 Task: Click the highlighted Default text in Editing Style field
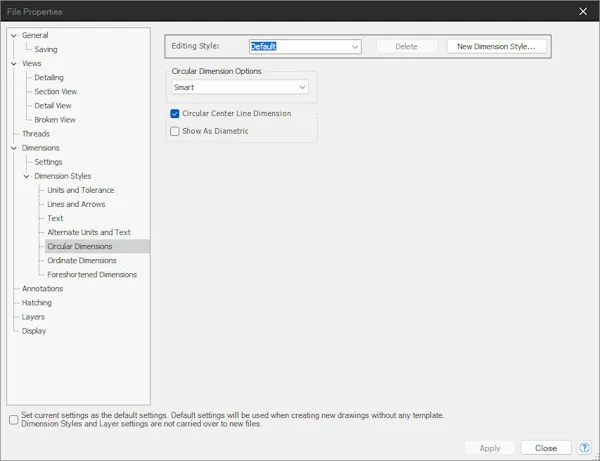coord(263,46)
